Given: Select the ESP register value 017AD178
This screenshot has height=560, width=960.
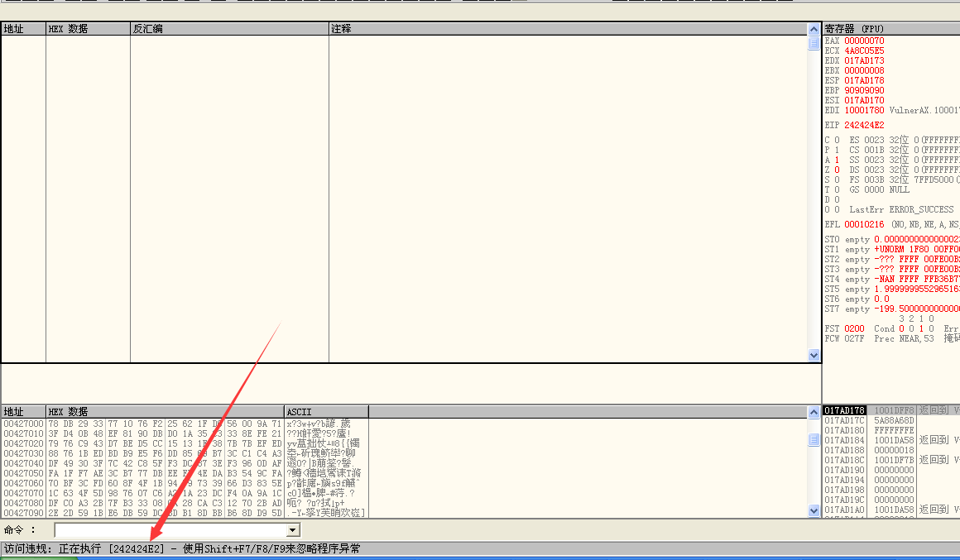Looking at the screenshot, I should [x=864, y=80].
